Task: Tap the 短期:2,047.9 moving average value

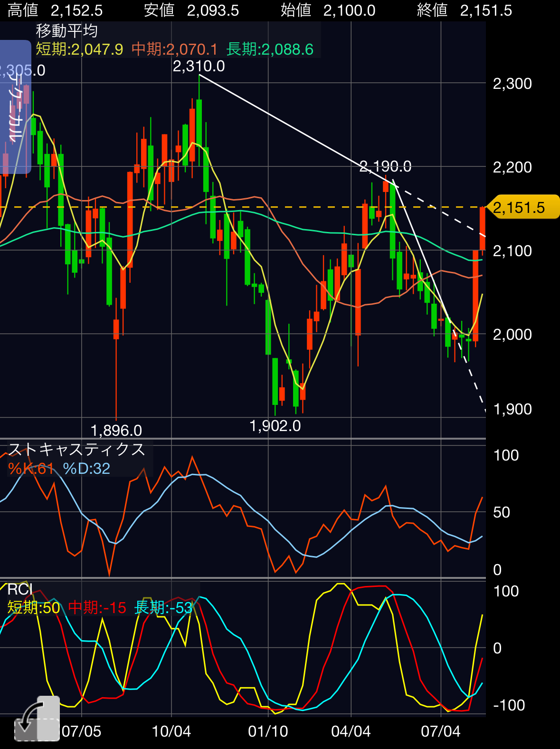Action: point(79,49)
